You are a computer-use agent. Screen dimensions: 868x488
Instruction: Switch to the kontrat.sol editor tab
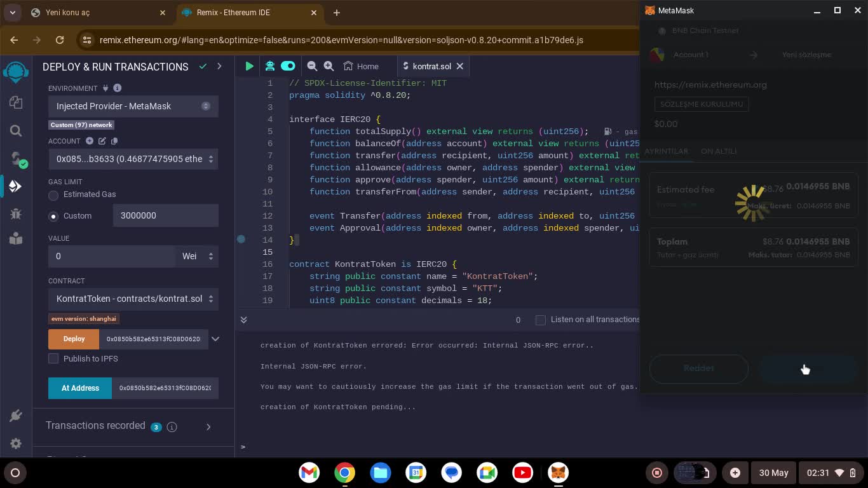point(432,66)
